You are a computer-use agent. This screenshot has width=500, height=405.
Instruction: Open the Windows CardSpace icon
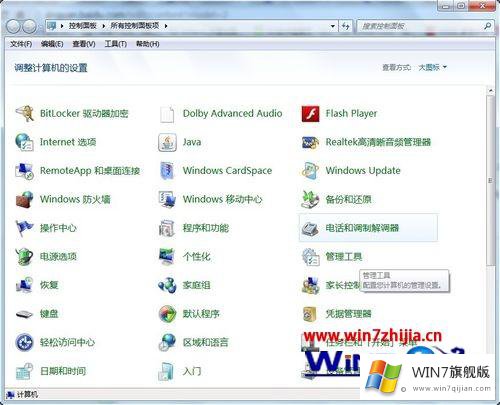coord(167,171)
